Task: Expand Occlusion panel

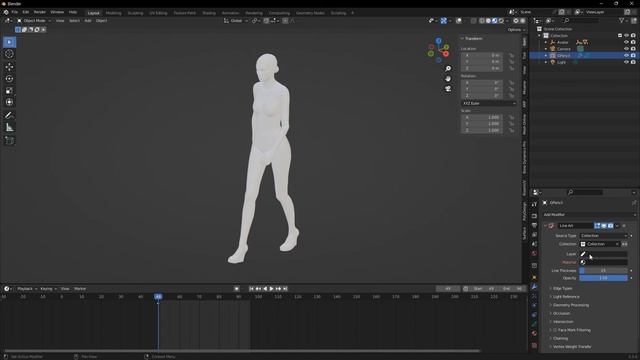Action: tap(561, 313)
